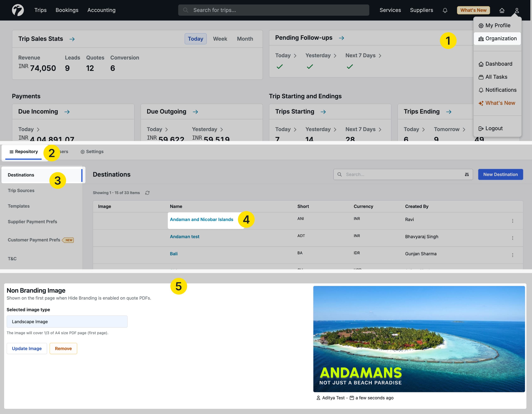Open row menu for Andaman and Nicobar Islands

click(512, 221)
